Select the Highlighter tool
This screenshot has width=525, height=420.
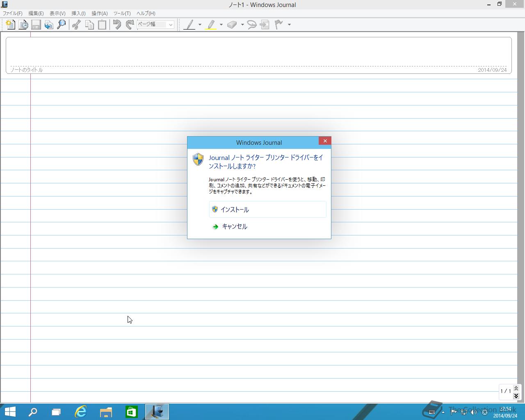(211, 25)
